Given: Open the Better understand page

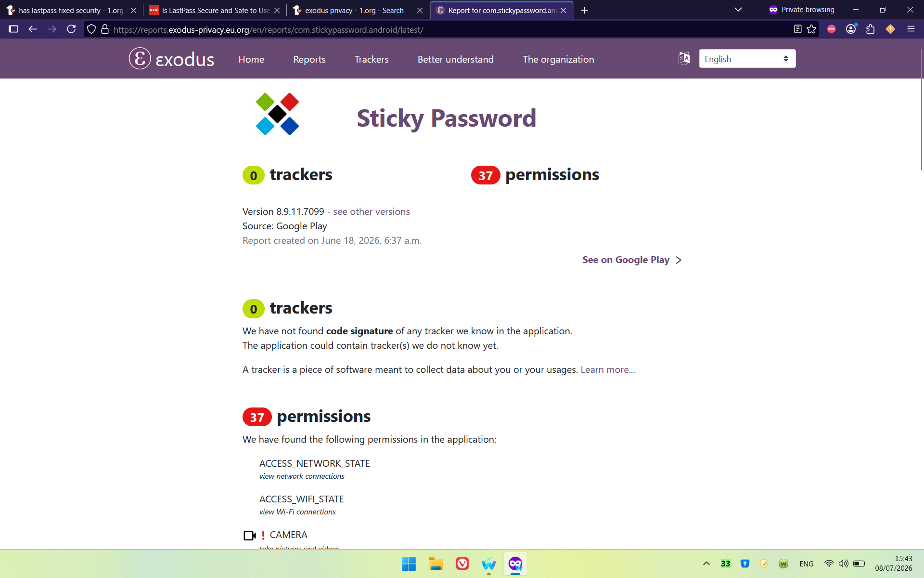Looking at the screenshot, I should [x=456, y=59].
